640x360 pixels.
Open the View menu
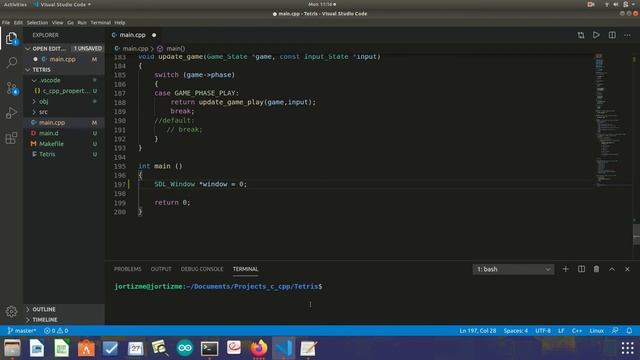coord(57,22)
